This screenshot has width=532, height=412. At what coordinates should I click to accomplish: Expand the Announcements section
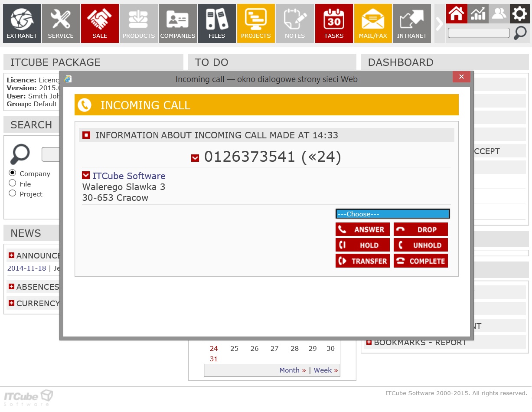11,255
